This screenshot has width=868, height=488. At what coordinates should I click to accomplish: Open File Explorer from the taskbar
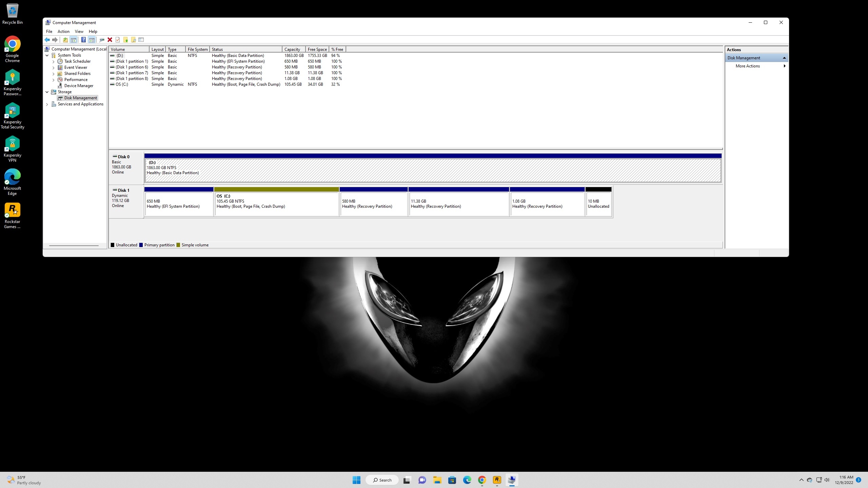click(x=437, y=480)
